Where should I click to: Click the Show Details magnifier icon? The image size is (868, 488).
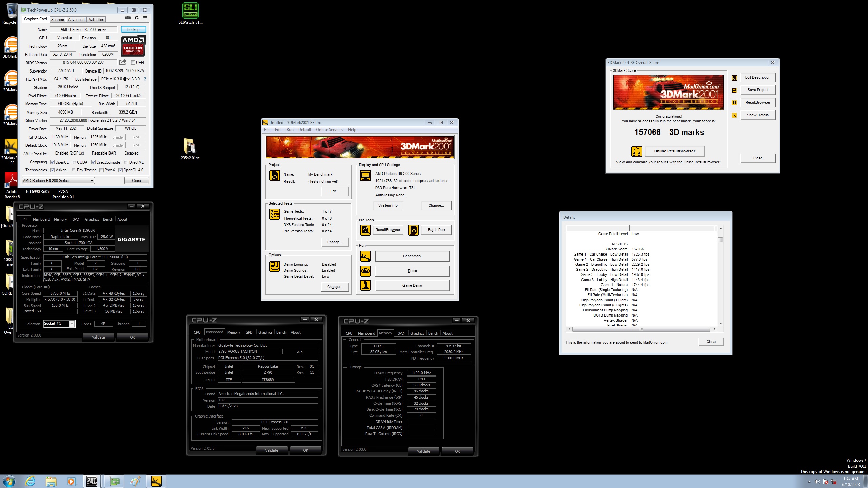tap(734, 115)
